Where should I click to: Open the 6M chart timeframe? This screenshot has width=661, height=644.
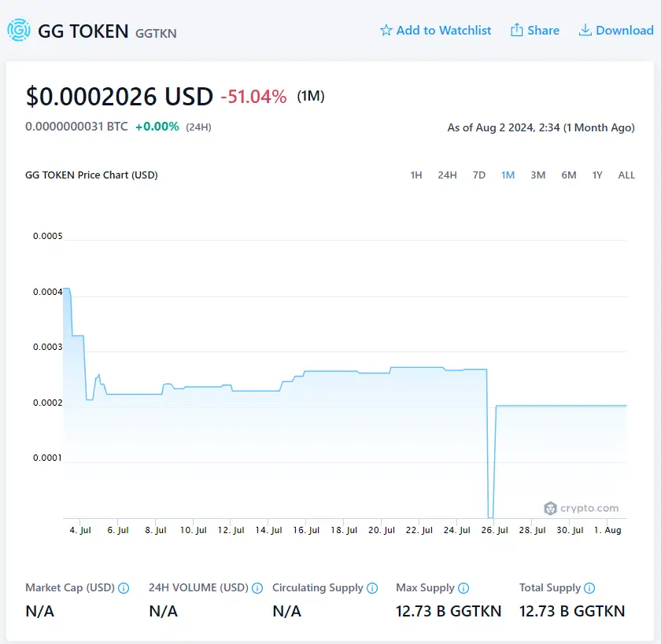click(x=569, y=175)
